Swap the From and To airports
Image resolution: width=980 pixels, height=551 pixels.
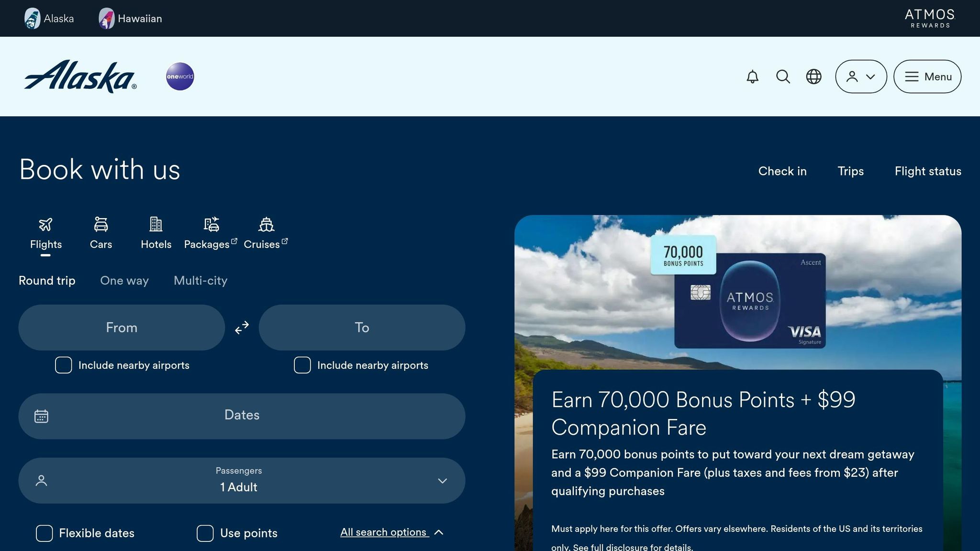tap(242, 328)
